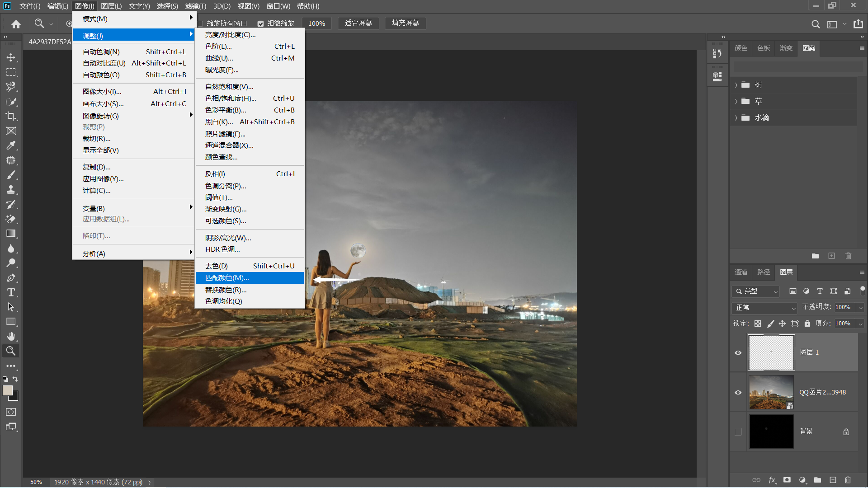Choose 匹配颜色(M) from the submenu
The height and width of the screenshot is (488, 868).
227,278
